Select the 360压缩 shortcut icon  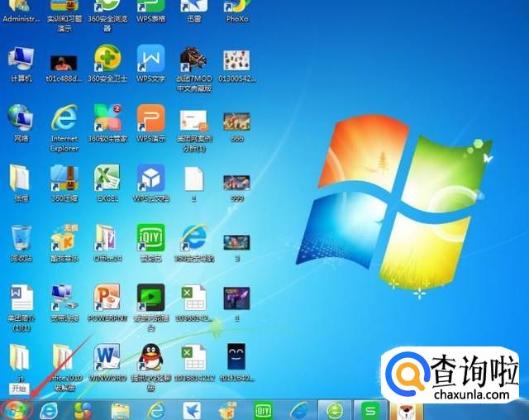coord(64,184)
